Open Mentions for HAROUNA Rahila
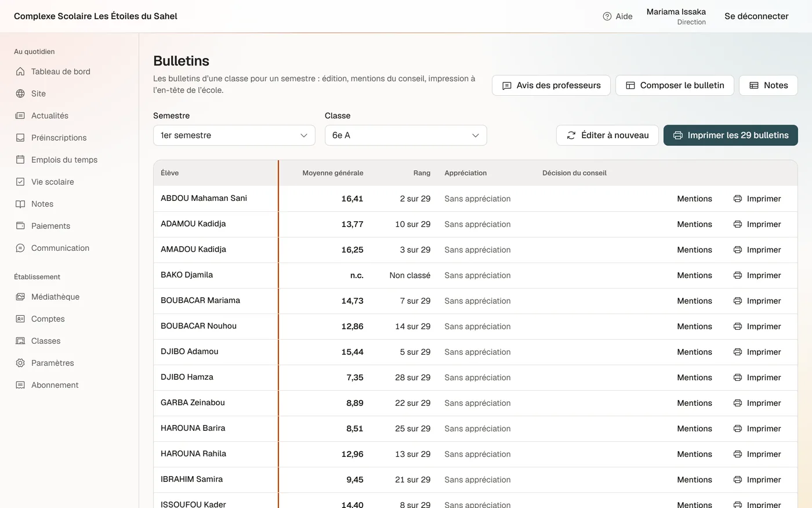This screenshot has width=812, height=508. pos(694,454)
